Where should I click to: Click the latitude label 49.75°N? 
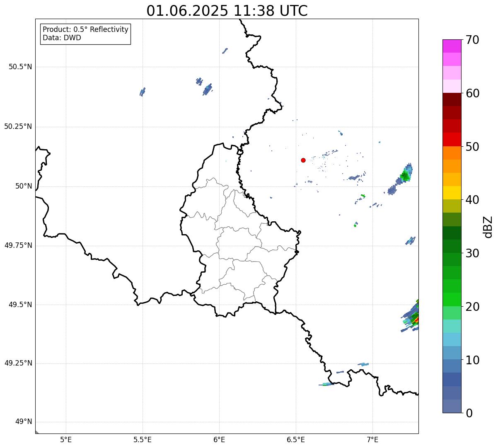click(18, 245)
